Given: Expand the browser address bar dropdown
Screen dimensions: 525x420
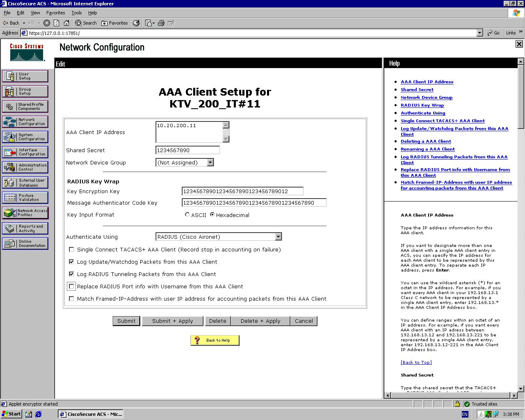Looking at the screenshot, I should (479, 33).
